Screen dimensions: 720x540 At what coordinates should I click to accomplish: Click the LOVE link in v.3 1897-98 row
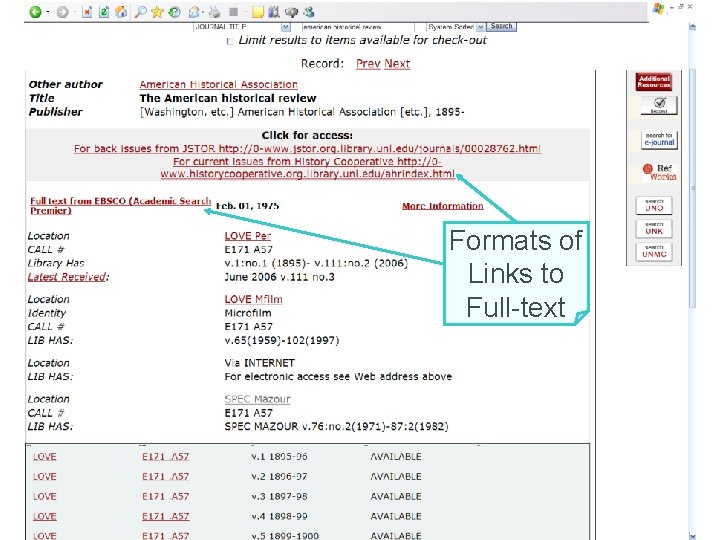tap(45, 496)
